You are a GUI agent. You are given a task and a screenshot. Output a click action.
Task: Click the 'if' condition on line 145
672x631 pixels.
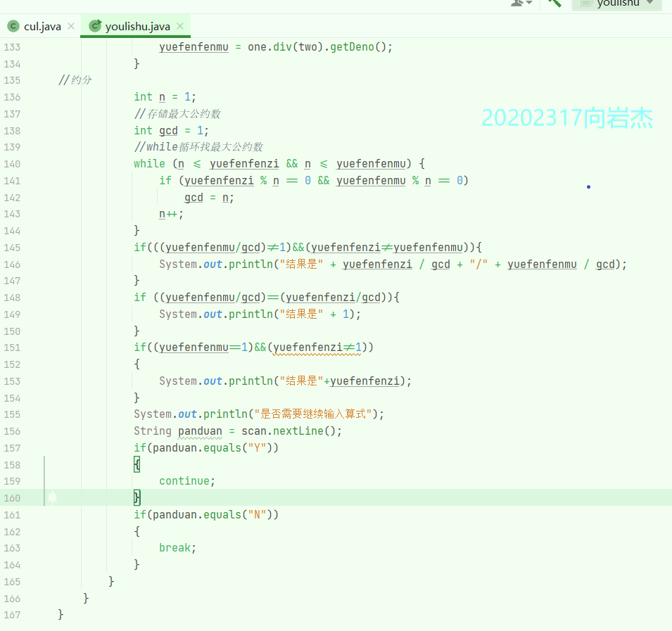308,247
